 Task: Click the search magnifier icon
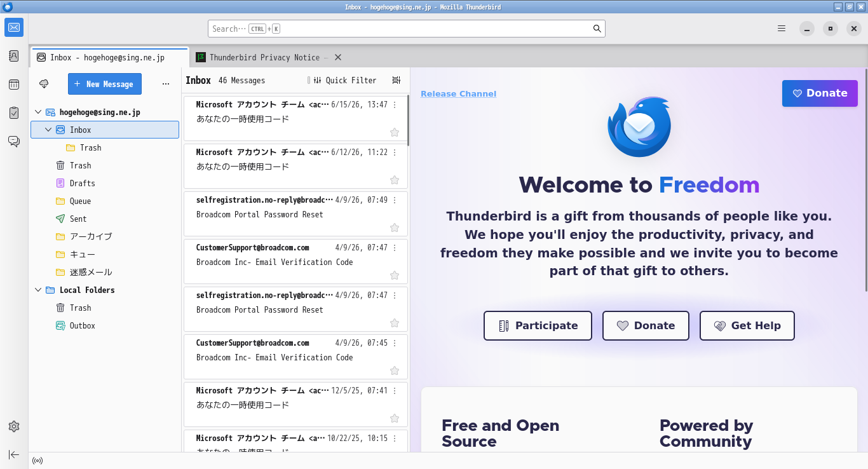tap(597, 29)
